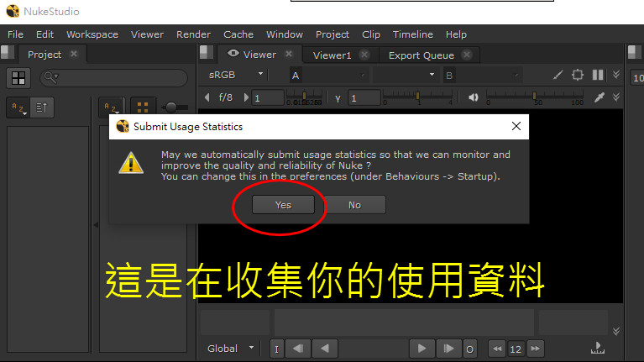
Task: Click the right panel pane menu icon
Action: click(635, 52)
